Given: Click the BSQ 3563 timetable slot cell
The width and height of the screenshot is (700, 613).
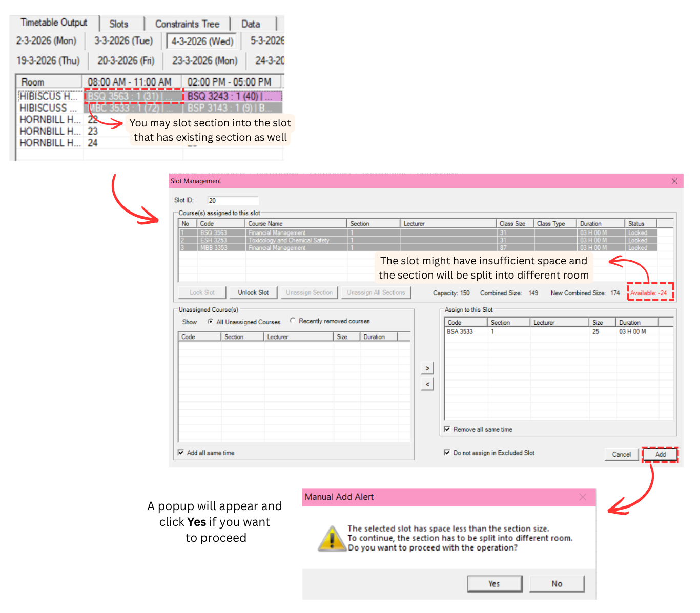Looking at the screenshot, I should (x=132, y=96).
